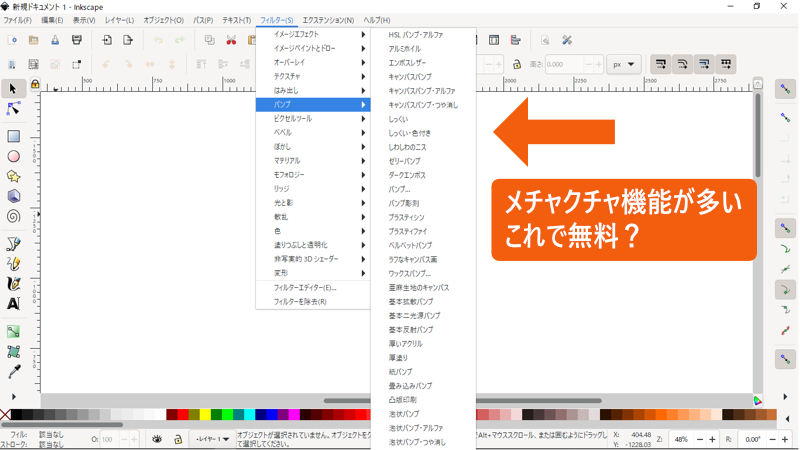The image size is (800, 450).
Task: Pick the cyan palette swatch
Action: pos(249,414)
